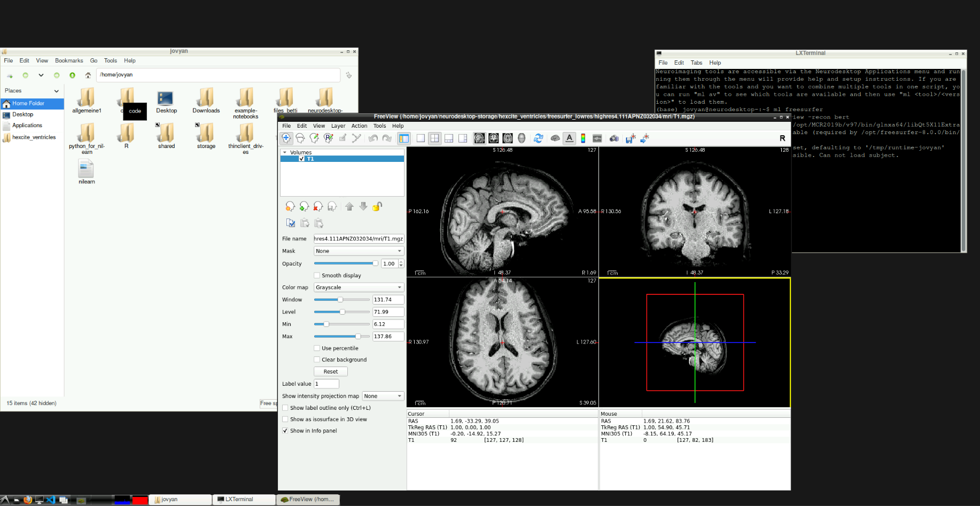Toggle the control panel visibility icon
Screen dimensions: 980x506
tap(403, 138)
